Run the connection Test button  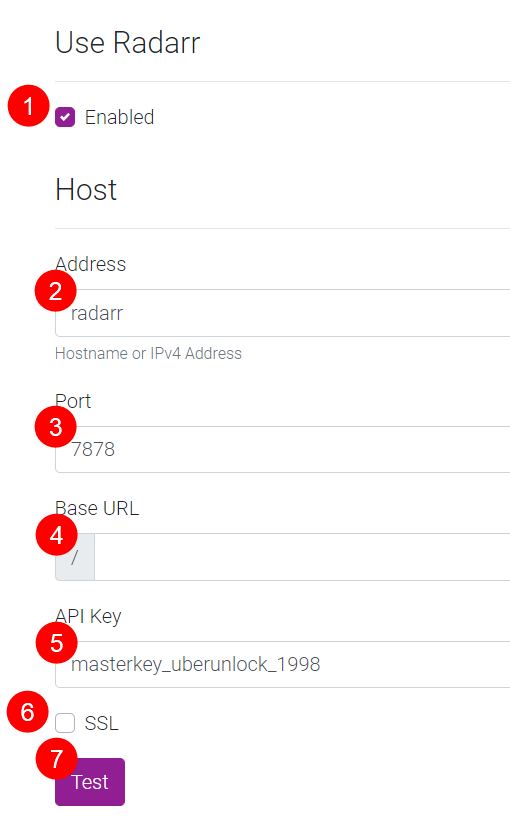90,782
